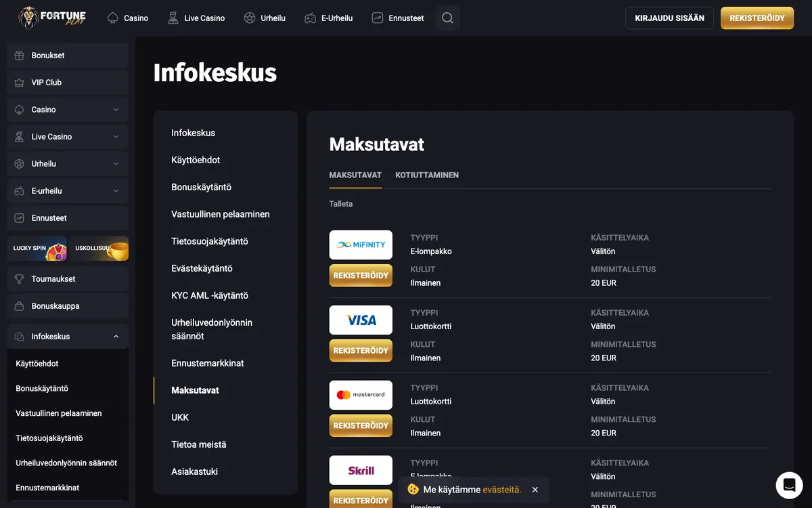Viewport: 812px width, 508px height.
Task: Expand the sidebar E-urheilu chevron
Action: coord(116,191)
